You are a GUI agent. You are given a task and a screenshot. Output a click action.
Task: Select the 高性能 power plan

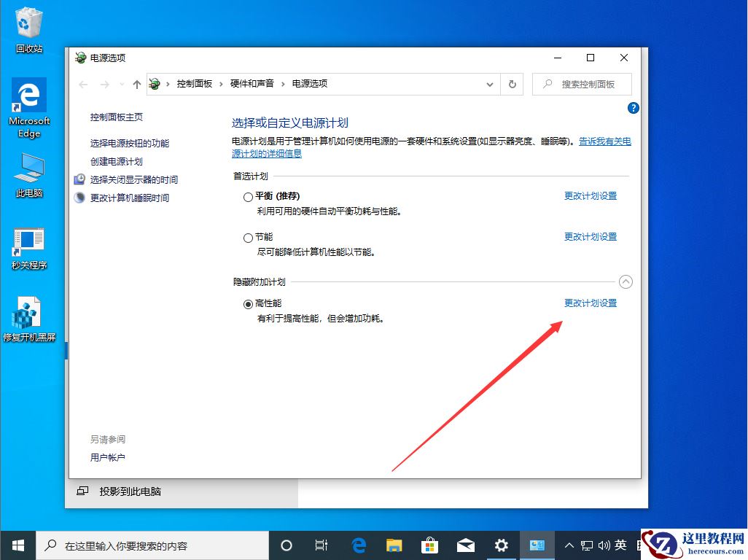pos(249,304)
